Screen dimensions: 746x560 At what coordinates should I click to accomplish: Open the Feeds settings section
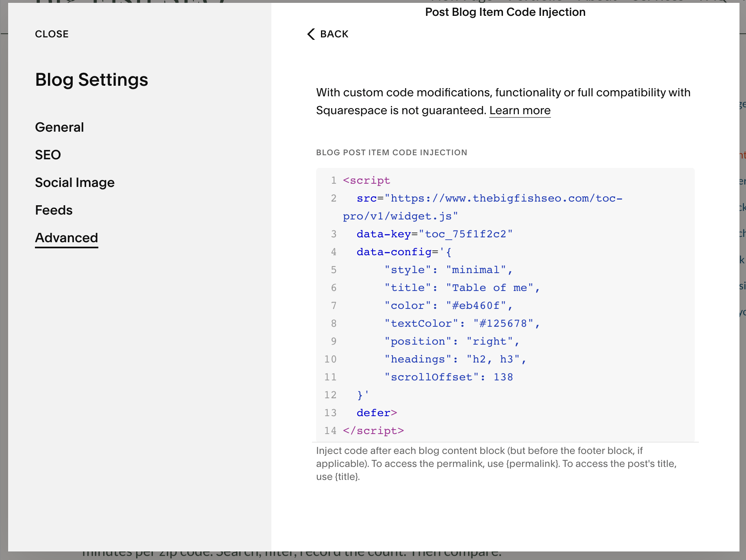pyautogui.click(x=54, y=210)
